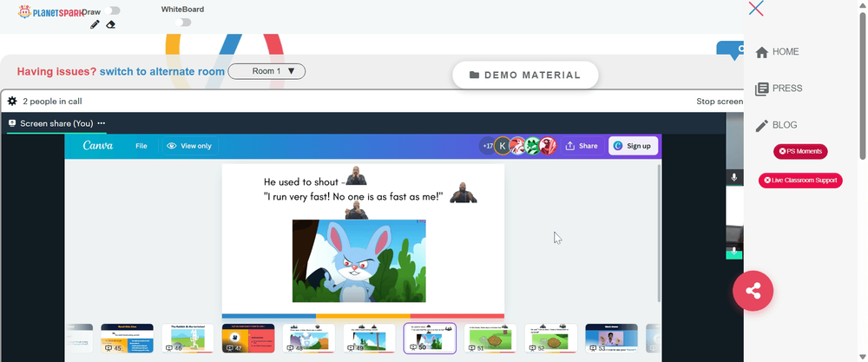Click the Canva Share button
Image resolution: width=868 pixels, height=362 pixels.
click(582, 146)
